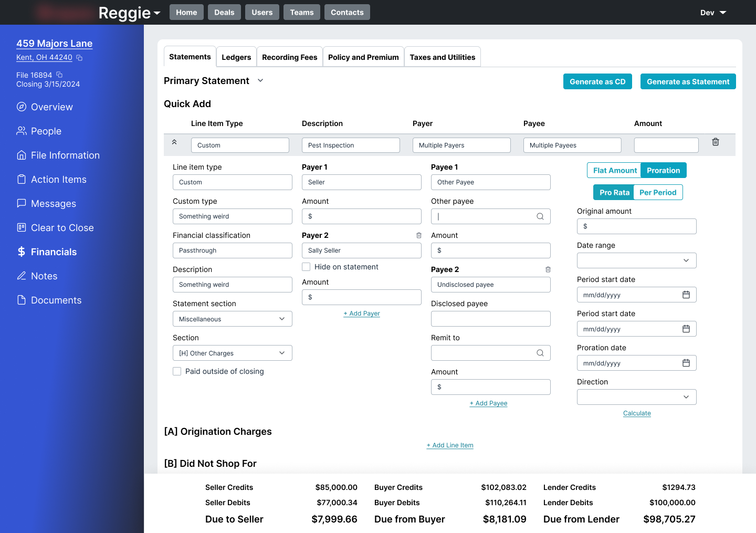
Task: Open Statement section Miscellaneous dropdown
Action: point(233,319)
